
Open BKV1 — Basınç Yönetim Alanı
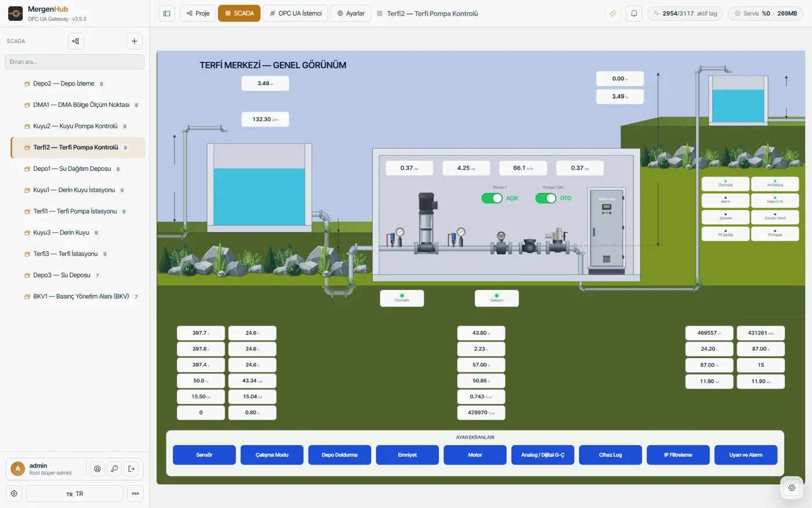coord(78,297)
